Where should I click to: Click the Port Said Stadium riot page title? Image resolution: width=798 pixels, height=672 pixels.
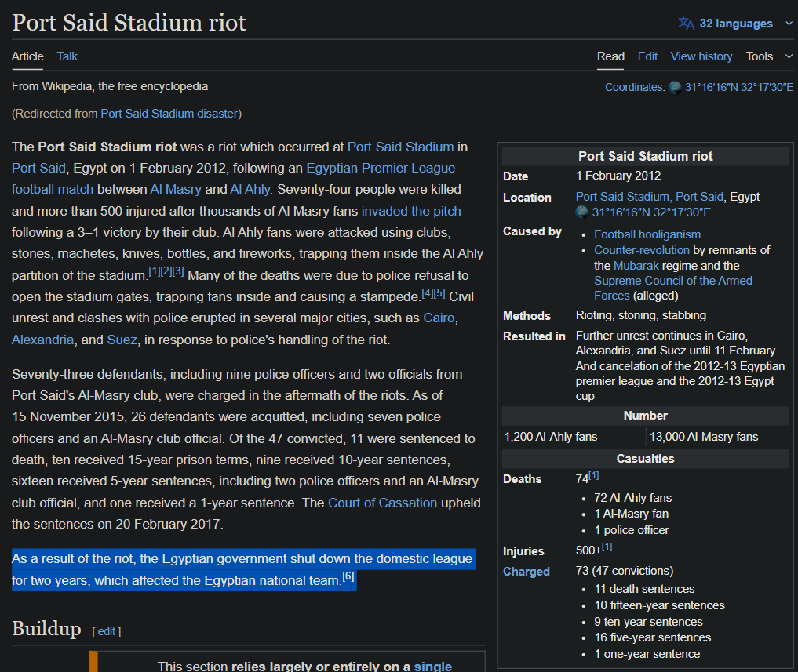[129, 23]
